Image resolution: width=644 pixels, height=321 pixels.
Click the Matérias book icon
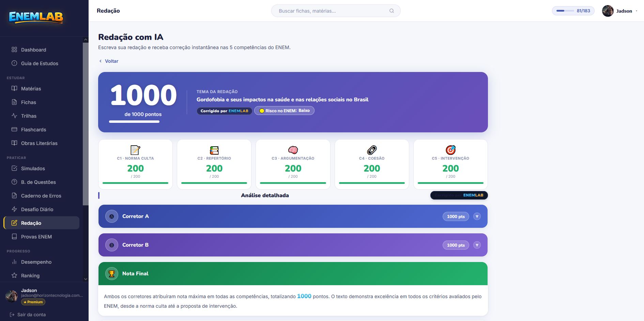coord(14,88)
